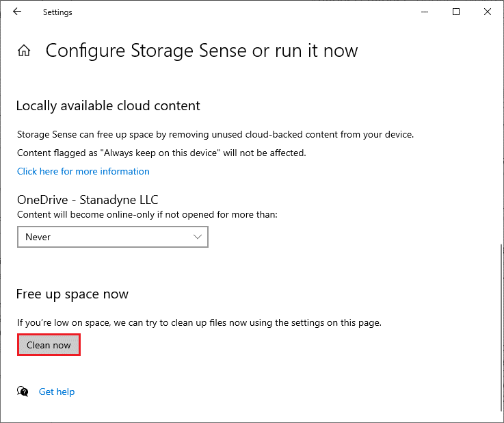Viewport: 504px width, 423px height.
Task: Click the back arrow in Settings
Action: click(x=17, y=12)
